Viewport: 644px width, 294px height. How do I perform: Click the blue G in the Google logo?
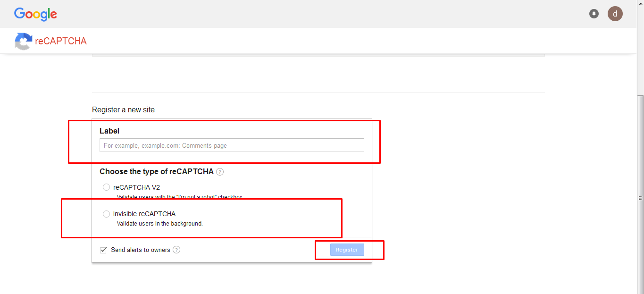(x=18, y=14)
